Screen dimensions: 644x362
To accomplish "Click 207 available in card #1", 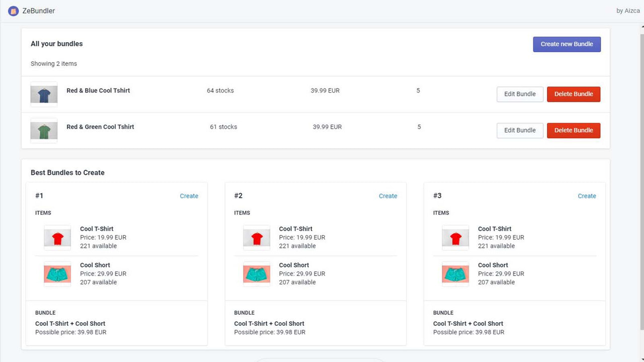I will pyautogui.click(x=98, y=282).
